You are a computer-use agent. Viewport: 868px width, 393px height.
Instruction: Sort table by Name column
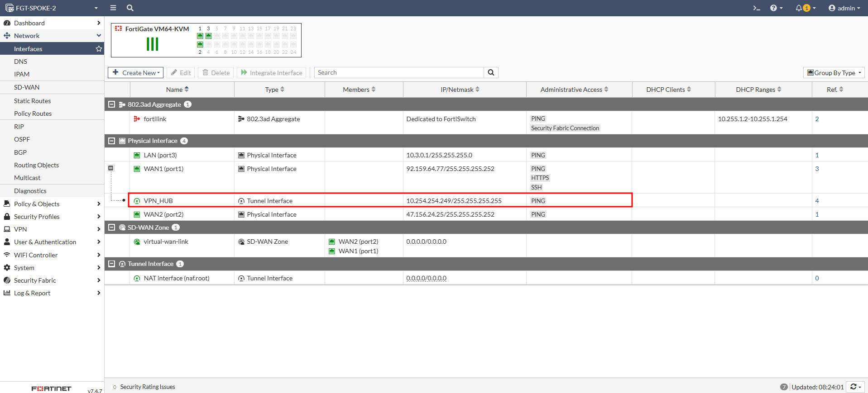pyautogui.click(x=177, y=90)
